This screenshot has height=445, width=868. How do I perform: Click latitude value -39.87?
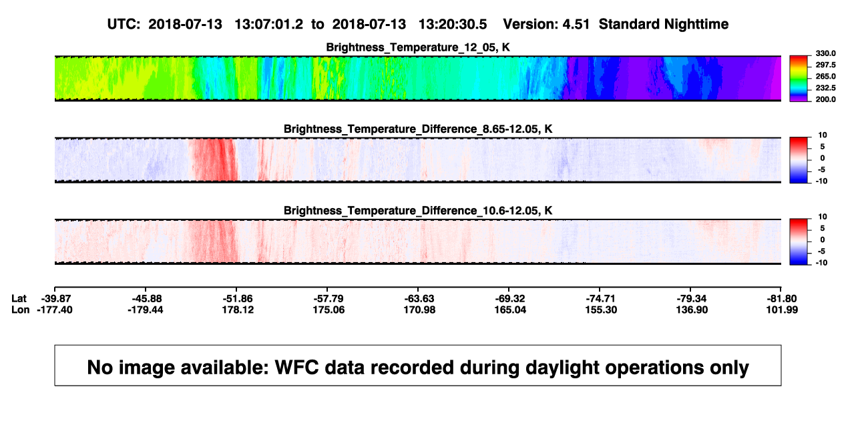coord(55,298)
